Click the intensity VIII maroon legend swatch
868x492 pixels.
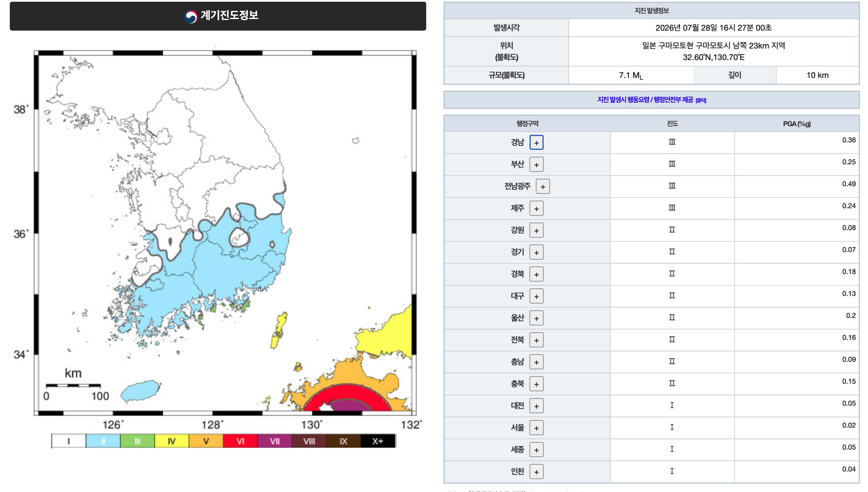click(x=309, y=441)
